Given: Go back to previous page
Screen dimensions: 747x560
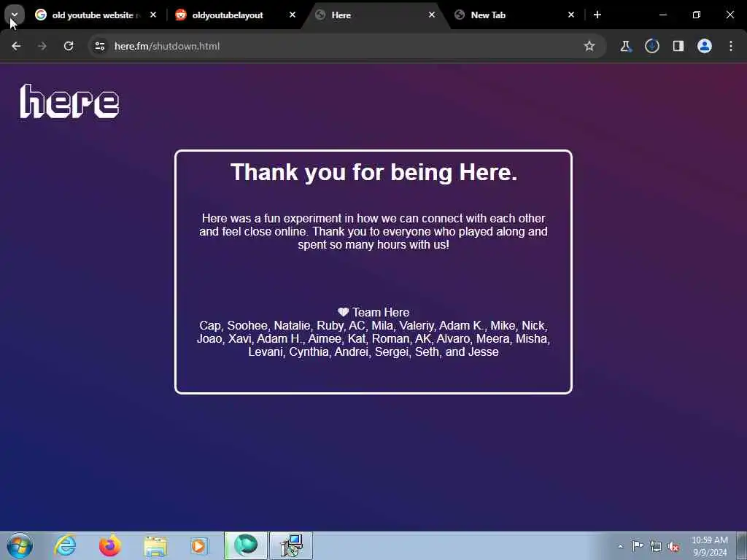Looking at the screenshot, I should (x=16, y=46).
